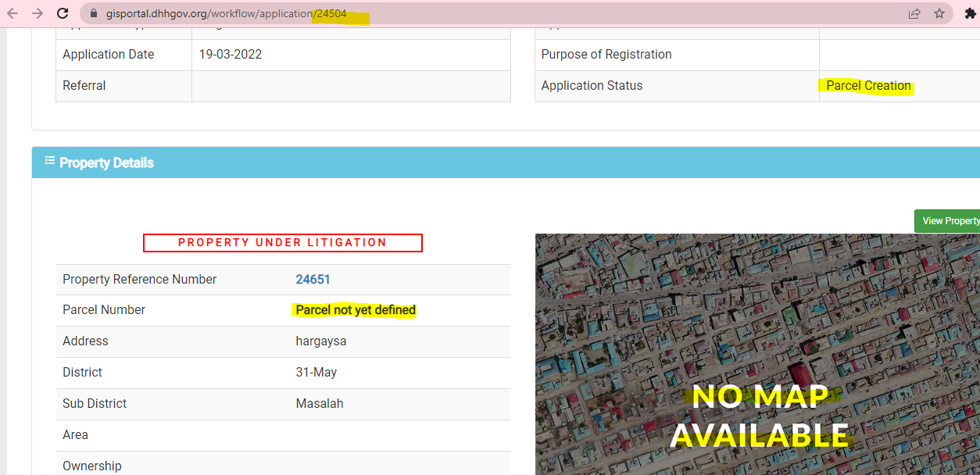Click the District label

pos(82,373)
